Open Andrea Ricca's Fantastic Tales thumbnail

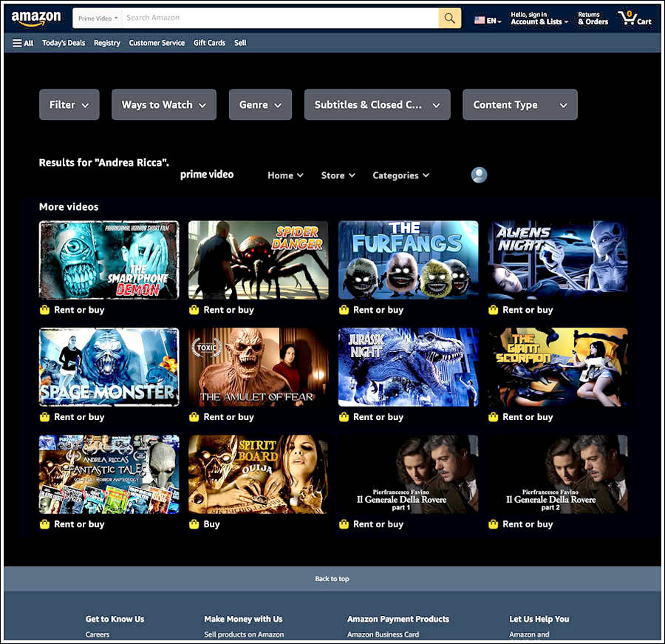pyautogui.click(x=109, y=474)
